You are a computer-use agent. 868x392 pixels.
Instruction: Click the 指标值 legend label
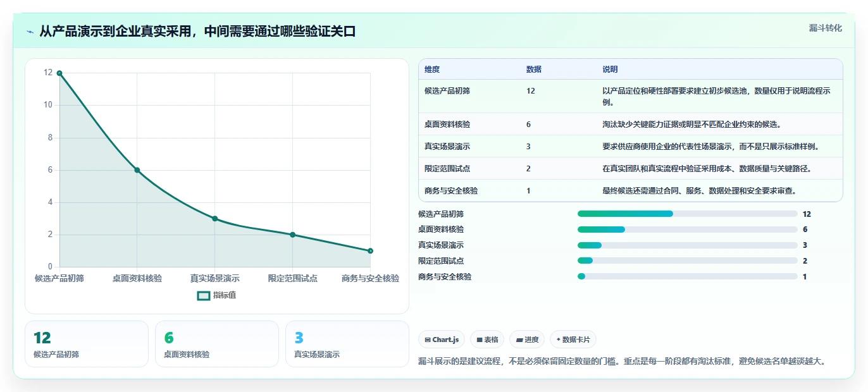pyautogui.click(x=225, y=295)
